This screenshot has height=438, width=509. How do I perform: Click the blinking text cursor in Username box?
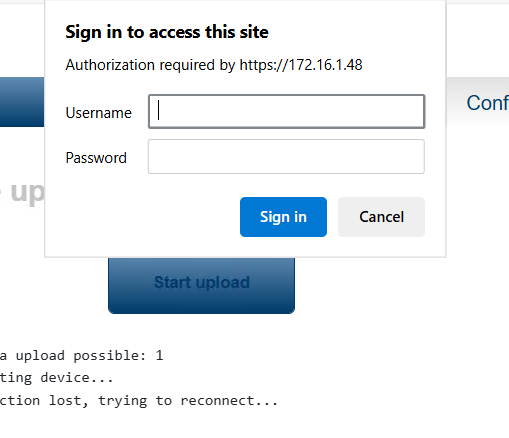159,110
